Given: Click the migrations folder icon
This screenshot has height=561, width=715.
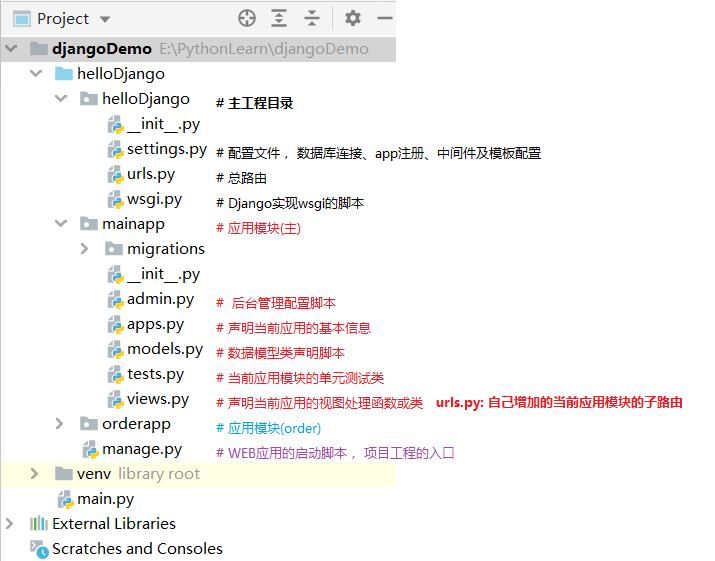Looking at the screenshot, I should [114, 249].
